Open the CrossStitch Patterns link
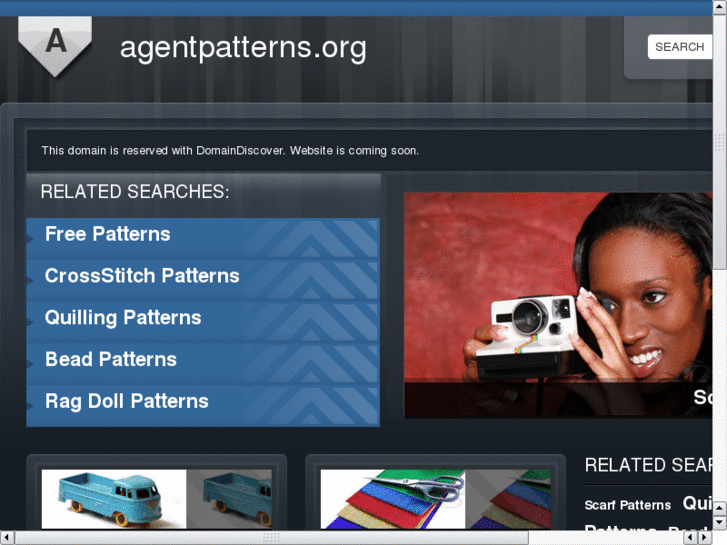The height and width of the screenshot is (545, 727). [x=142, y=276]
